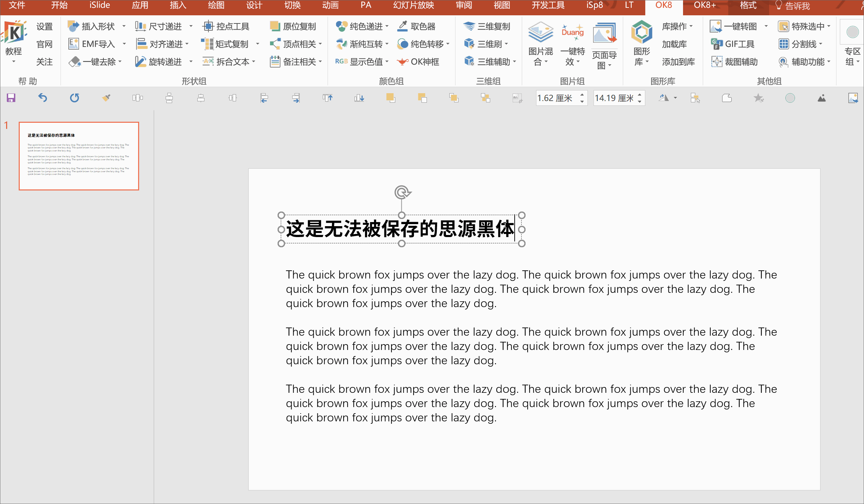This screenshot has height=504, width=864.
Task: Click the green circle icon in toolbar
Action: 790,98
